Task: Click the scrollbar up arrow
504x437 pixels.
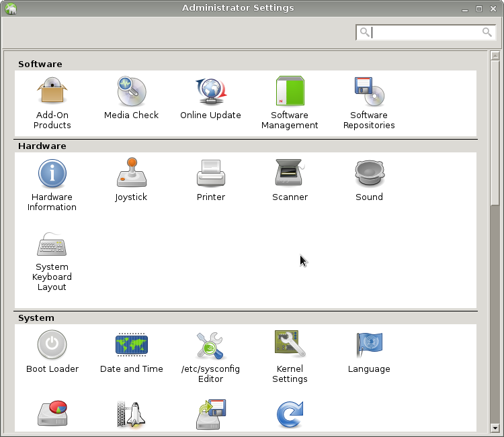Action: pos(495,56)
